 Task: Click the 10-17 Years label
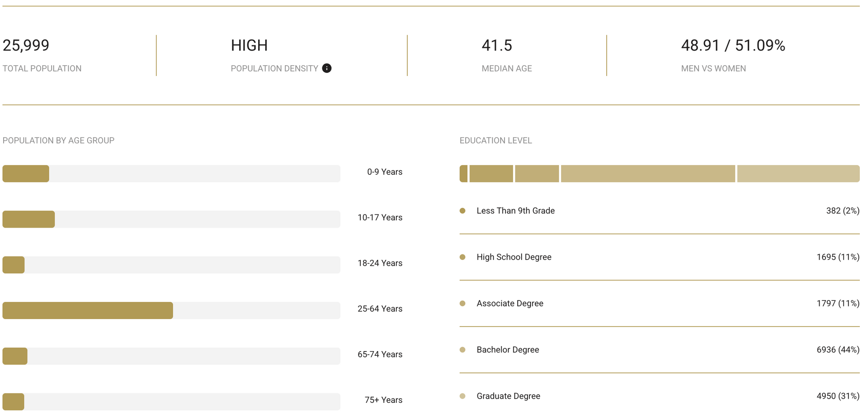(x=380, y=218)
